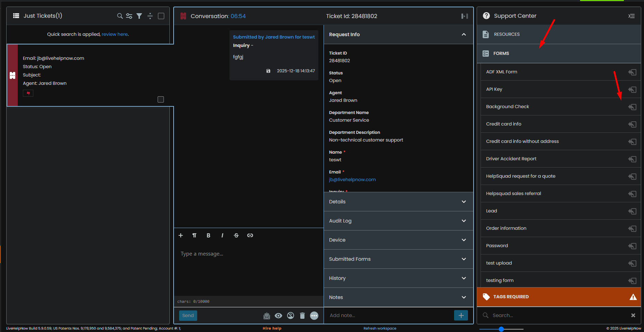The width and height of the screenshot is (644, 332).
Task: Check the select-all box in ticket list header
Action: pos(161,16)
